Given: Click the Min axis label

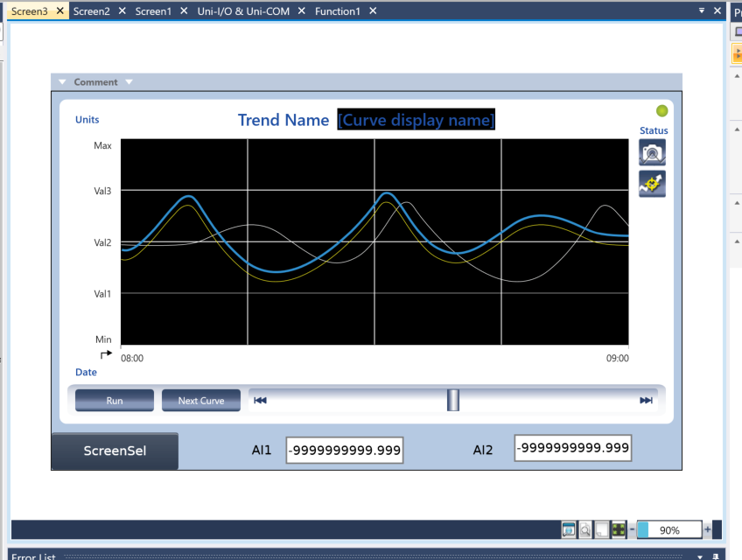Looking at the screenshot, I should point(103,339).
